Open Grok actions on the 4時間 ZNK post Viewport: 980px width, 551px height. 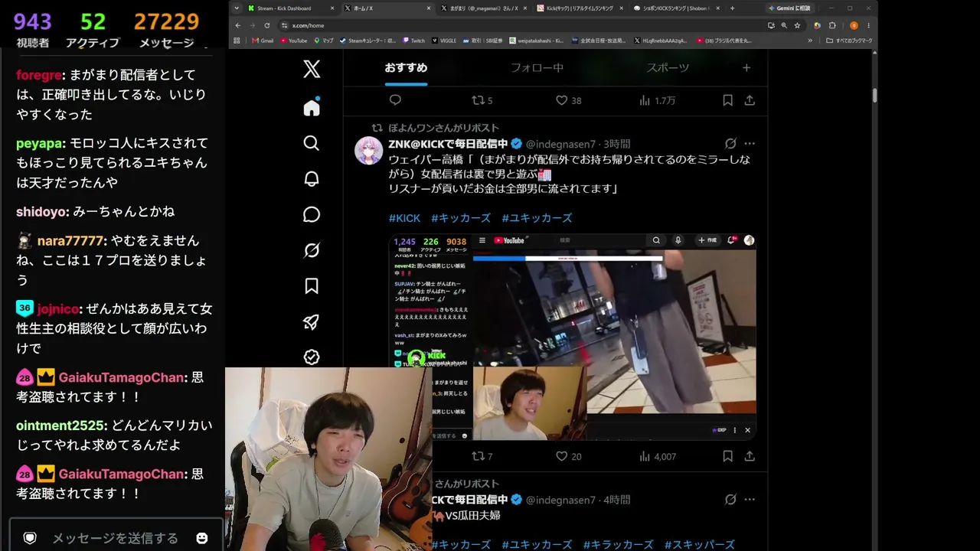(x=730, y=500)
